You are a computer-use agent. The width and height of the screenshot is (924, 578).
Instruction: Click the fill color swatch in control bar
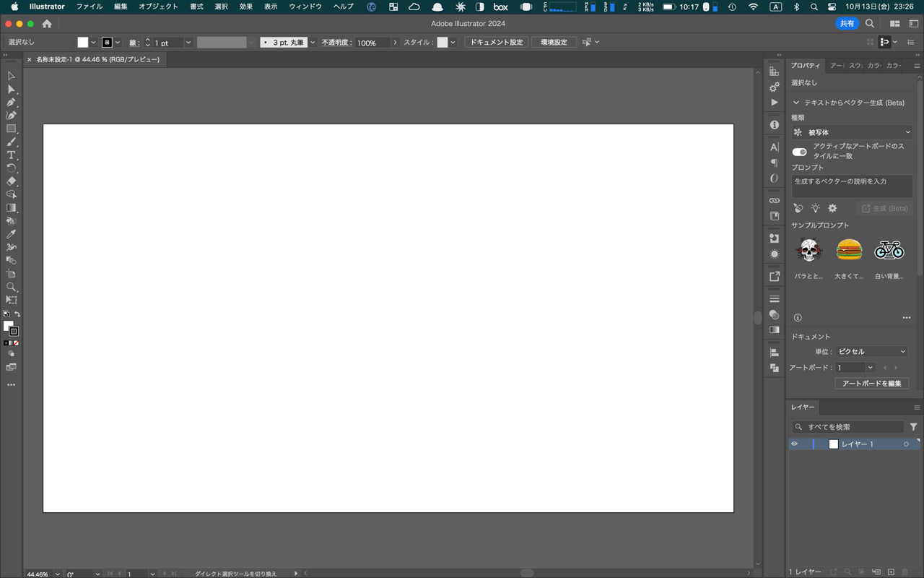pyautogui.click(x=83, y=43)
